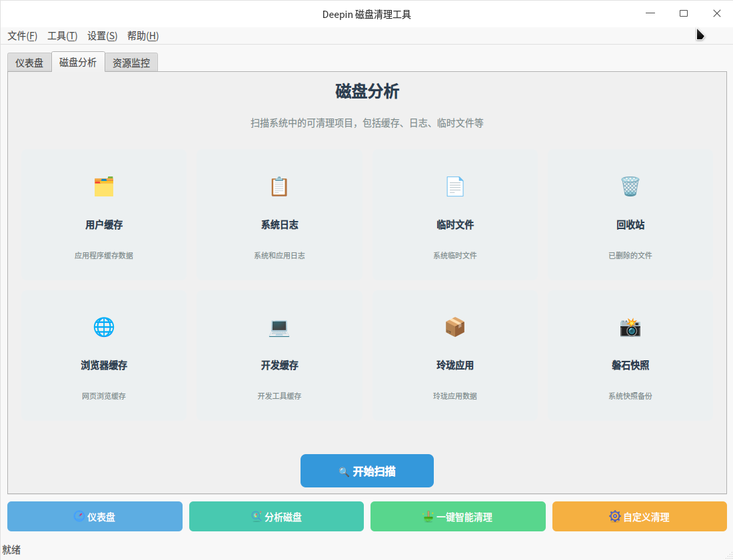Screen dimensions: 733x560
Task: Open 自定义清理 with orange button
Action: [x=640, y=517]
